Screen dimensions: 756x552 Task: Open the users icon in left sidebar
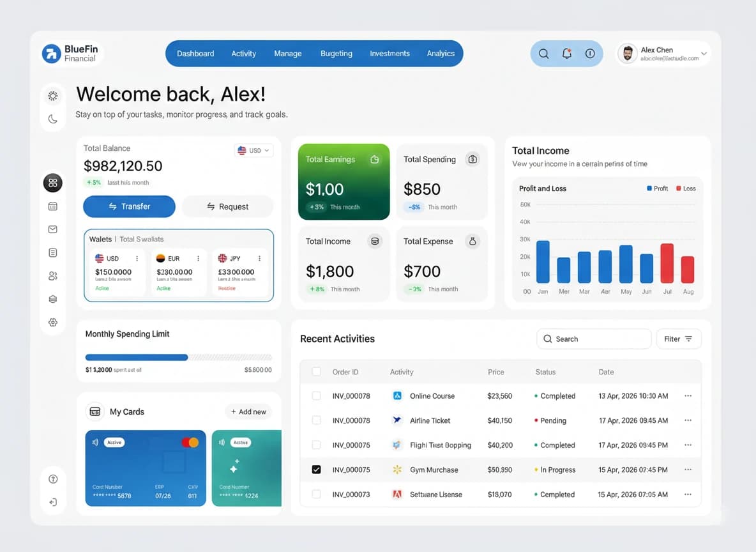click(x=53, y=276)
